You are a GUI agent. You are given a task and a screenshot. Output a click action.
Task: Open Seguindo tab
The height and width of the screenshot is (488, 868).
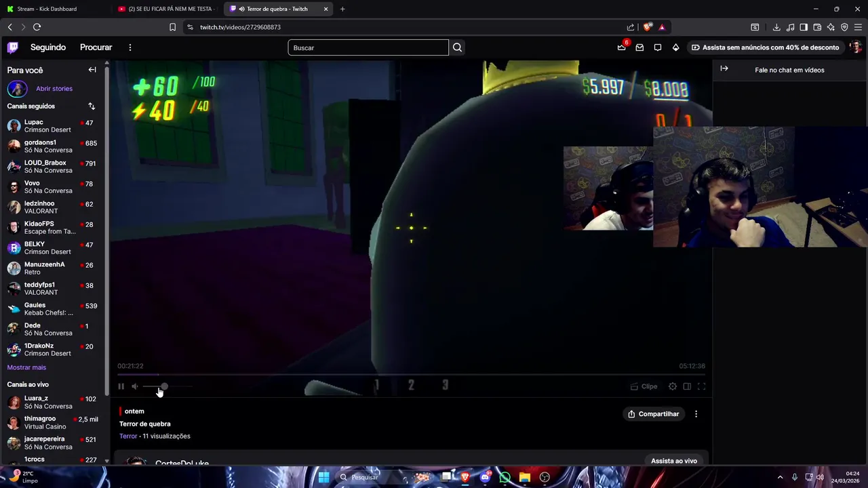[x=48, y=47]
